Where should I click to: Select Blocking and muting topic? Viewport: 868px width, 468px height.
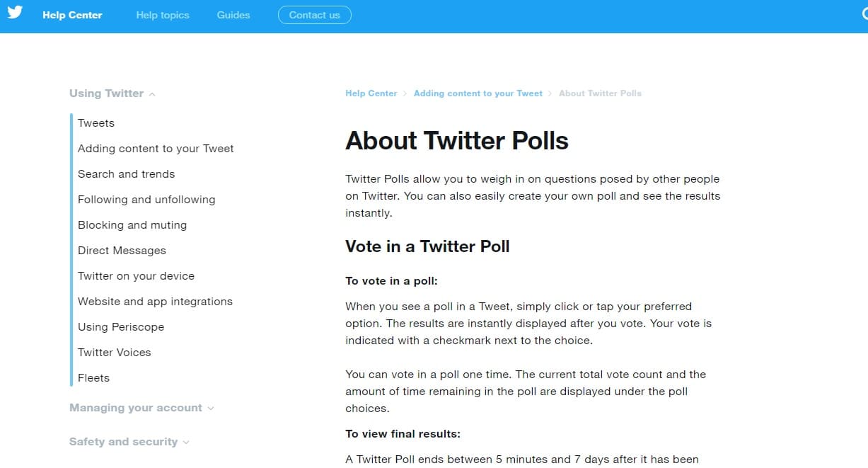point(132,225)
